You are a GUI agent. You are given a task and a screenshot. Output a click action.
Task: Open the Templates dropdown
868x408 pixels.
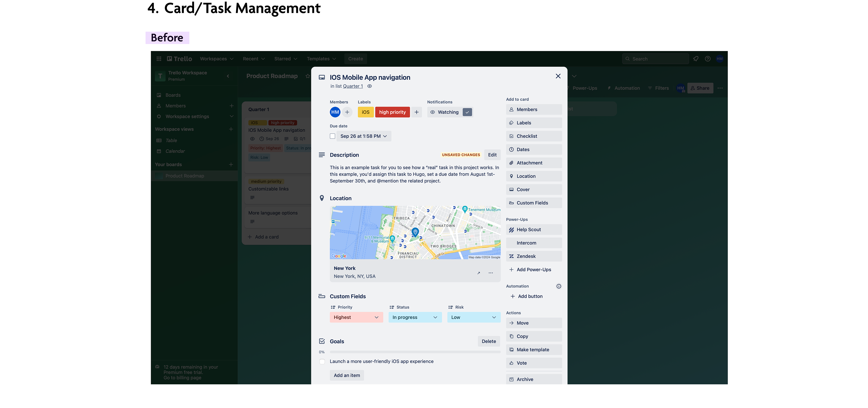coord(321,59)
